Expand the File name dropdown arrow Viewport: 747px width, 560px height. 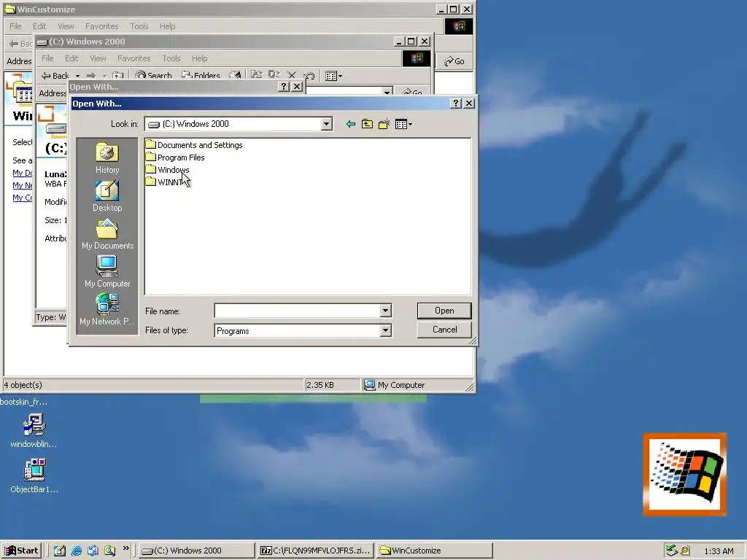point(386,311)
